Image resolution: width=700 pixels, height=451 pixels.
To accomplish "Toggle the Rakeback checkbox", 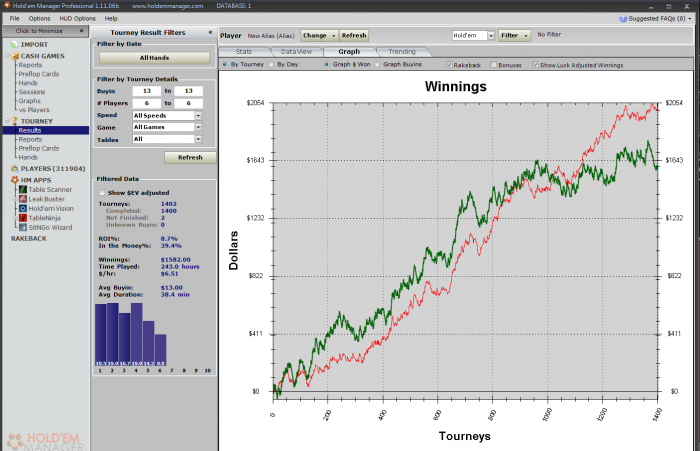I will point(449,65).
